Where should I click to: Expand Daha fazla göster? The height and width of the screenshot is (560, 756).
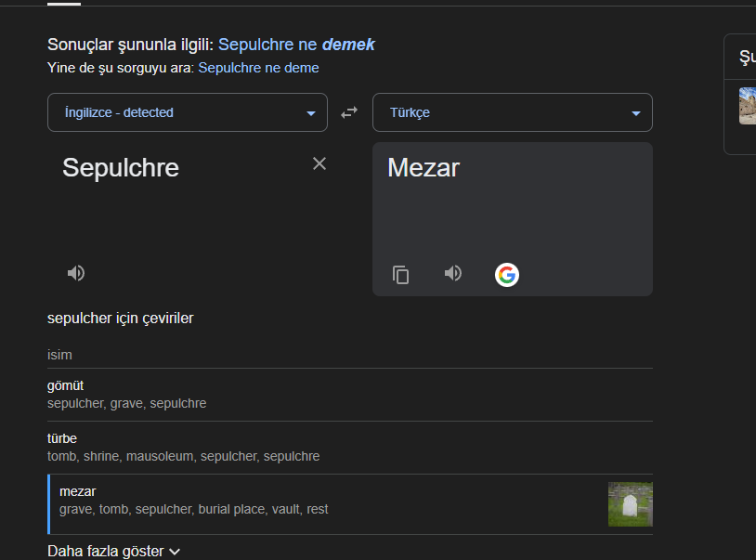click(114, 551)
